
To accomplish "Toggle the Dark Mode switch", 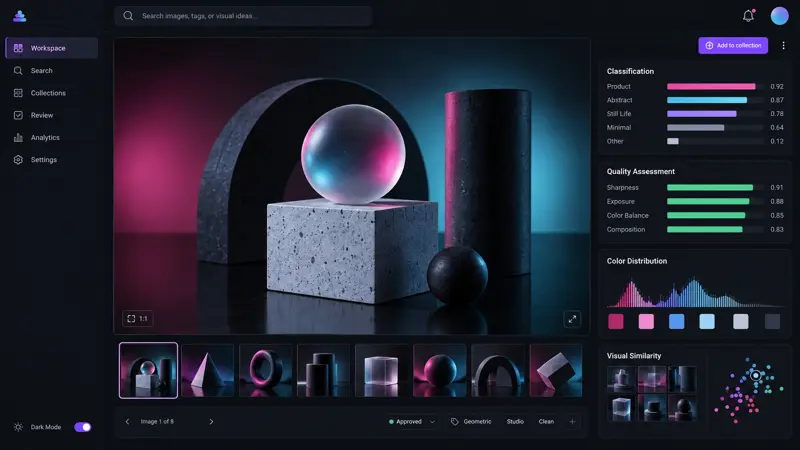I will point(83,427).
